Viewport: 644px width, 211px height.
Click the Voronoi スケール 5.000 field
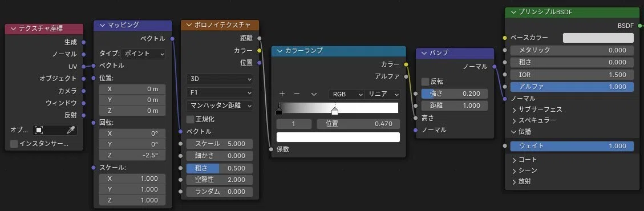pyautogui.click(x=220, y=144)
